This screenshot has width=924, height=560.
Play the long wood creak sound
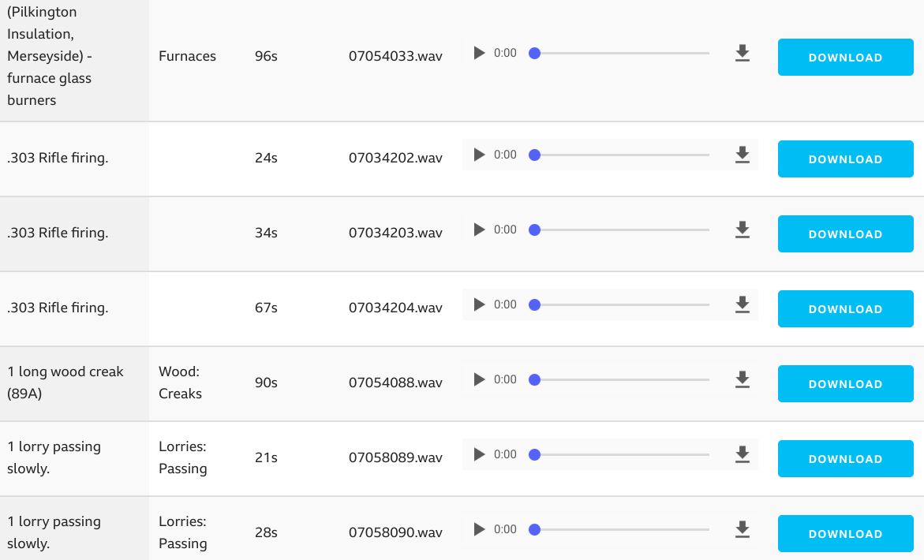click(479, 379)
